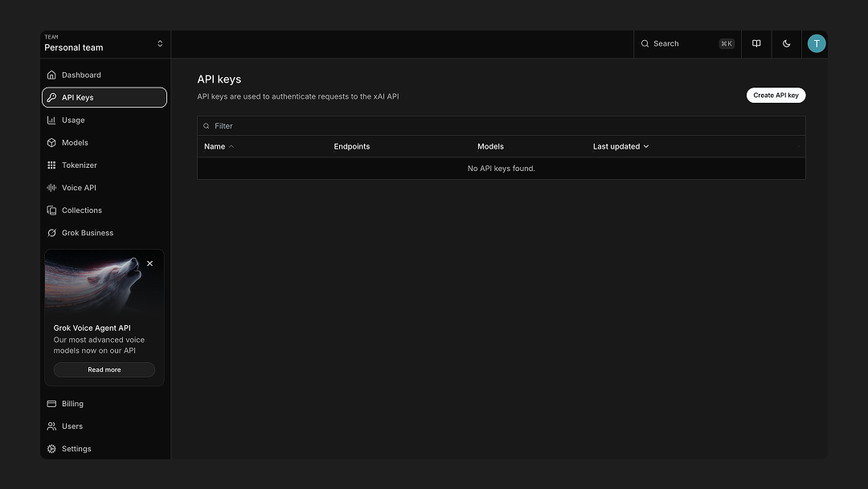
Task: Open the Tokenizer tool
Action: tap(104, 165)
